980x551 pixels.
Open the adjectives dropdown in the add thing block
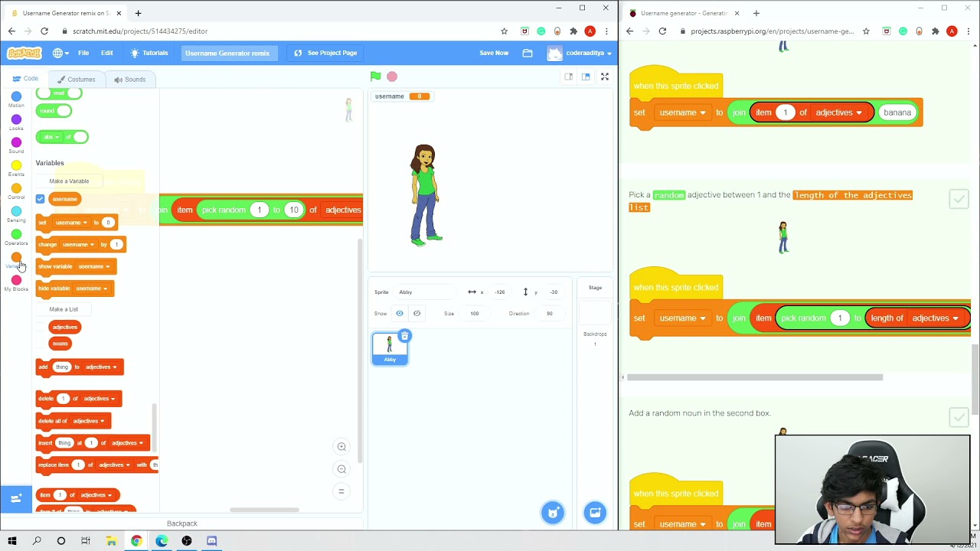101,367
